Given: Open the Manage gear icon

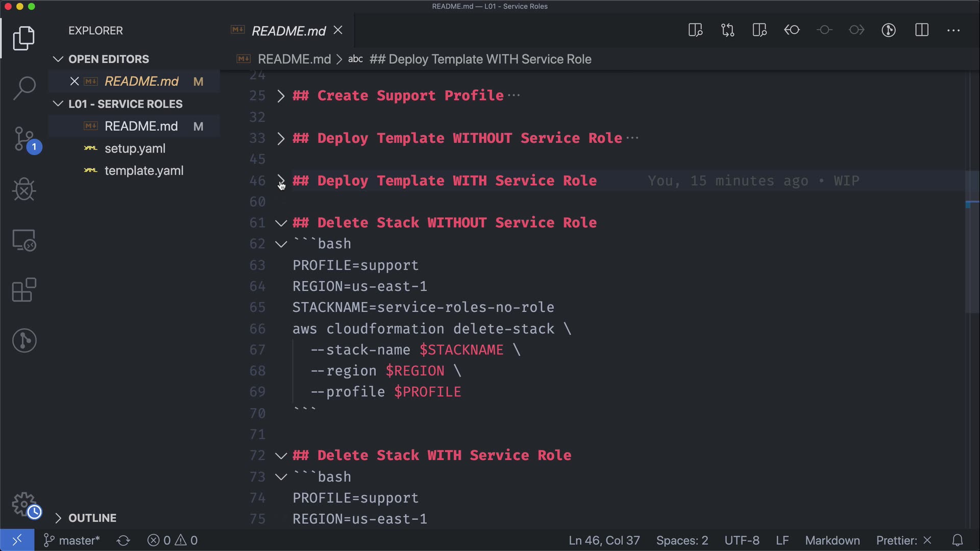Looking at the screenshot, I should (x=24, y=504).
